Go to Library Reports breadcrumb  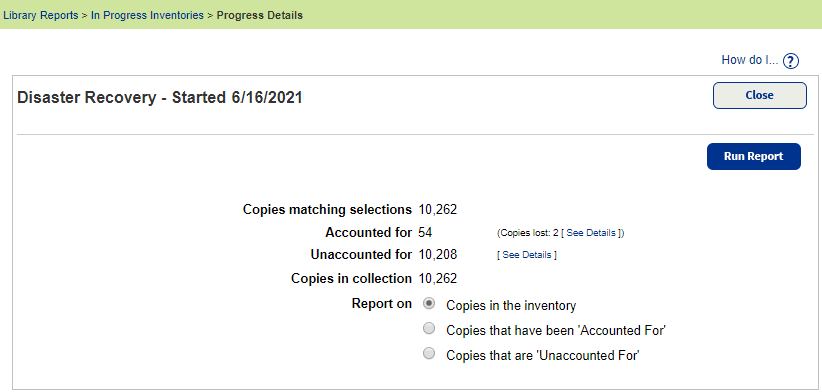[40, 15]
